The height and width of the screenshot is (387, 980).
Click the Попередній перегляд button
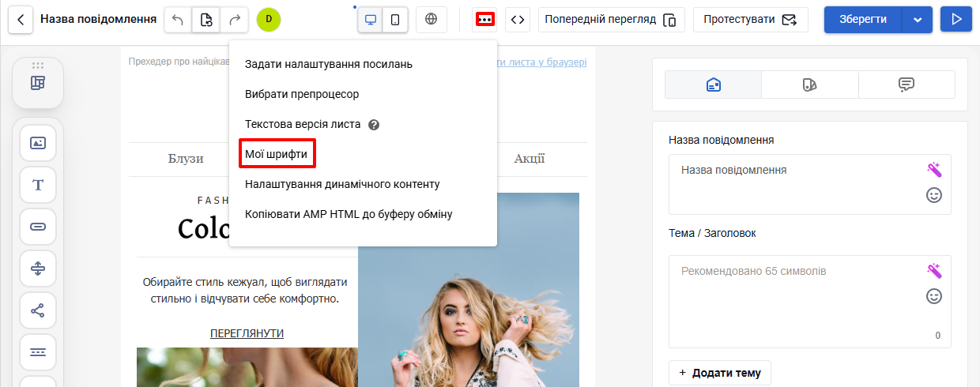pyautogui.click(x=611, y=20)
